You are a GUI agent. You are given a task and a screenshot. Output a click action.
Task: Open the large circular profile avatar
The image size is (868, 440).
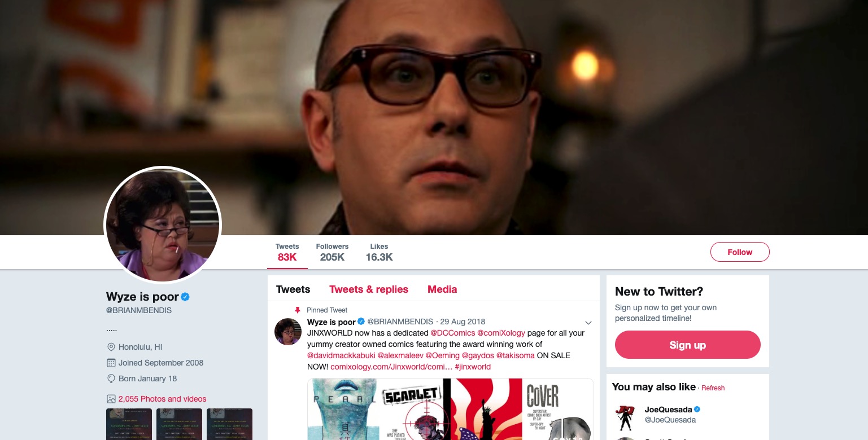pyautogui.click(x=163, y=225)
